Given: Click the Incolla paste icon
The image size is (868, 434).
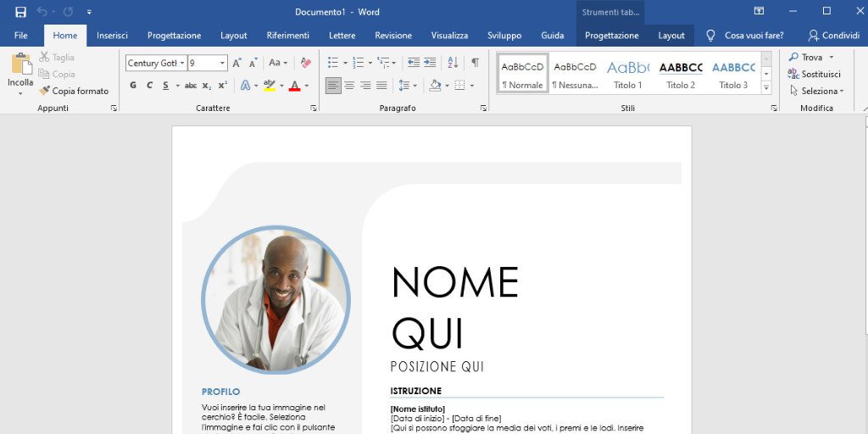Looking at the screenshot, I should coord(21,64).
